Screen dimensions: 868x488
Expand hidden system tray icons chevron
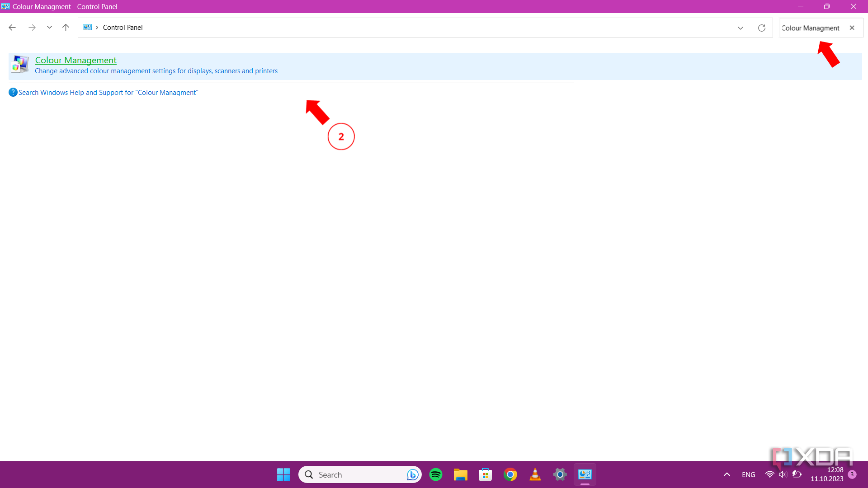(x=727, y=474)
